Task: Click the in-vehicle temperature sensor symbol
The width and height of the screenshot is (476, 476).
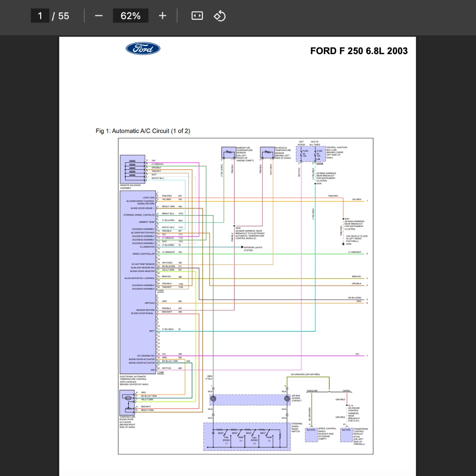Action: (267, 152)
